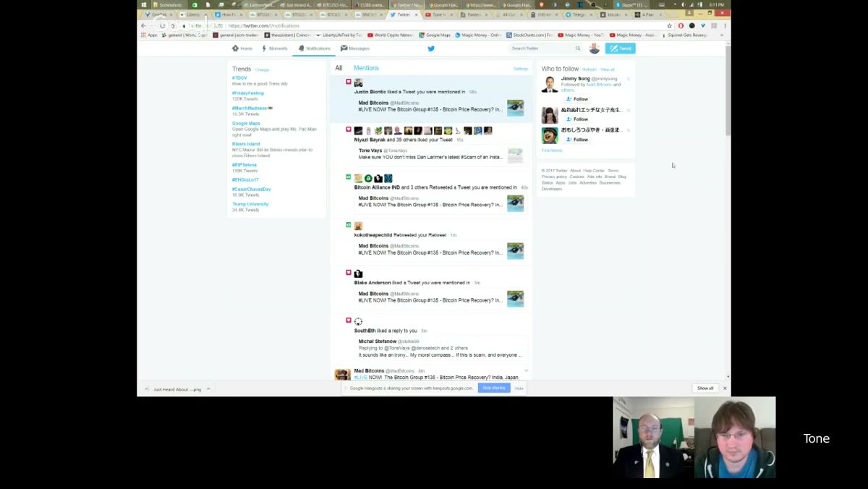This screenshot has height=489, width=868.
Task: Open Jimmy Song's profile picture
Action: click(550, 84)
